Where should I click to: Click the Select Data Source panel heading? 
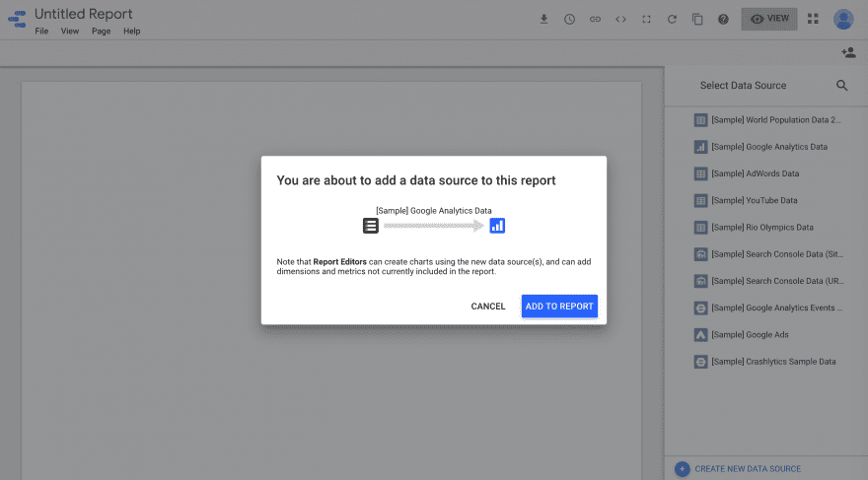(743, 86)
